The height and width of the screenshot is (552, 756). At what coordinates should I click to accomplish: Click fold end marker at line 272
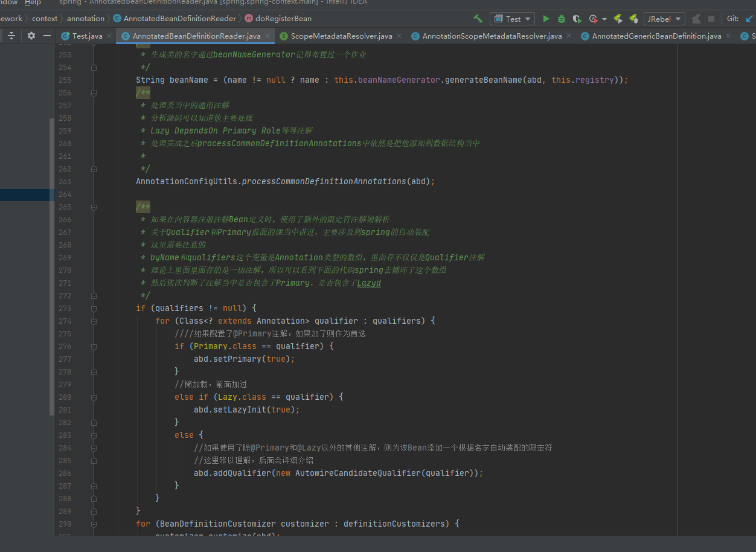pos(94,296)
